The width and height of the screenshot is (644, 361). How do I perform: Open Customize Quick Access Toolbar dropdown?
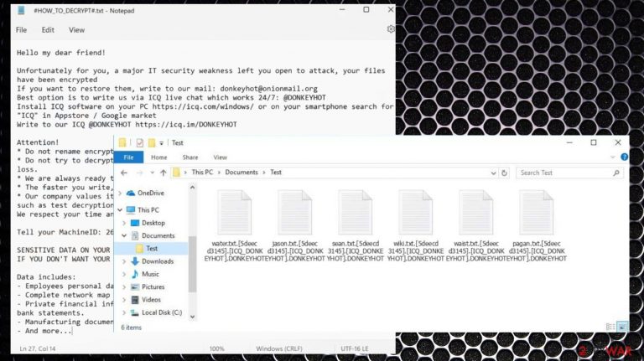tap(161, 143)
